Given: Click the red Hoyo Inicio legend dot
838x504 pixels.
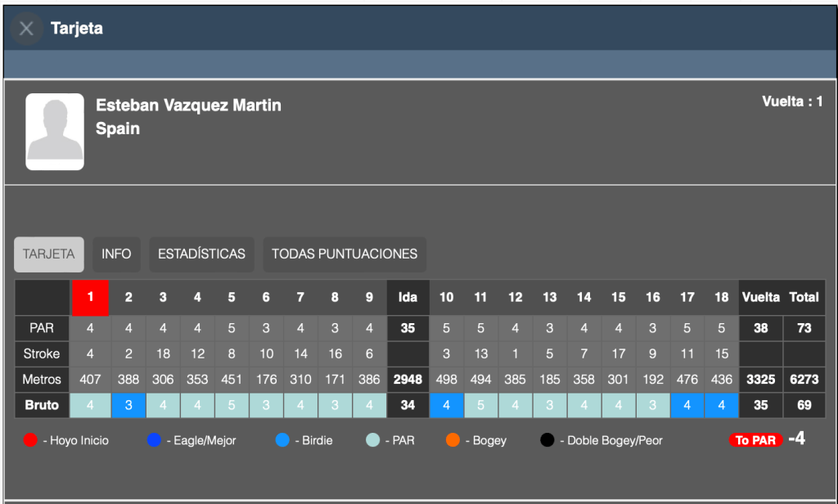Looking at the screenshot, I should pyautogui.click(x=30, y=440).
